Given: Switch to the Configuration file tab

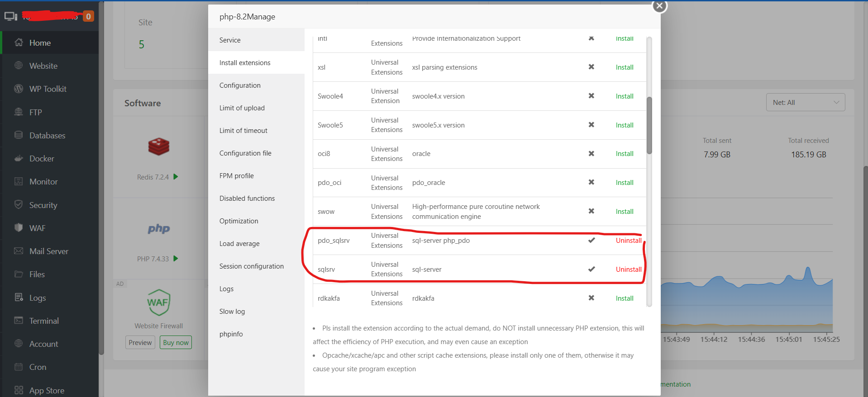Looking at the screenshot, I should [x=245, y=153].
